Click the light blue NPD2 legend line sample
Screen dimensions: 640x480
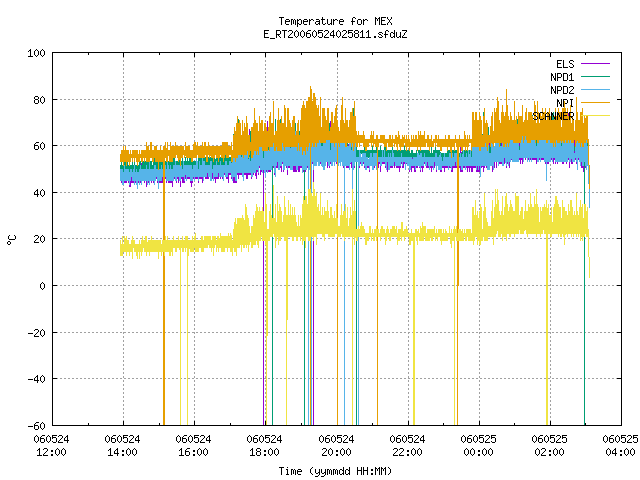595,89
